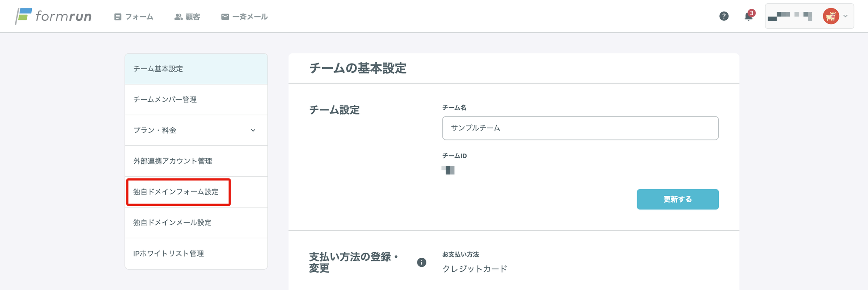Open IPホワイトリスト管理
The height and width of the screenshot is (290, 868).
[196, 254]
